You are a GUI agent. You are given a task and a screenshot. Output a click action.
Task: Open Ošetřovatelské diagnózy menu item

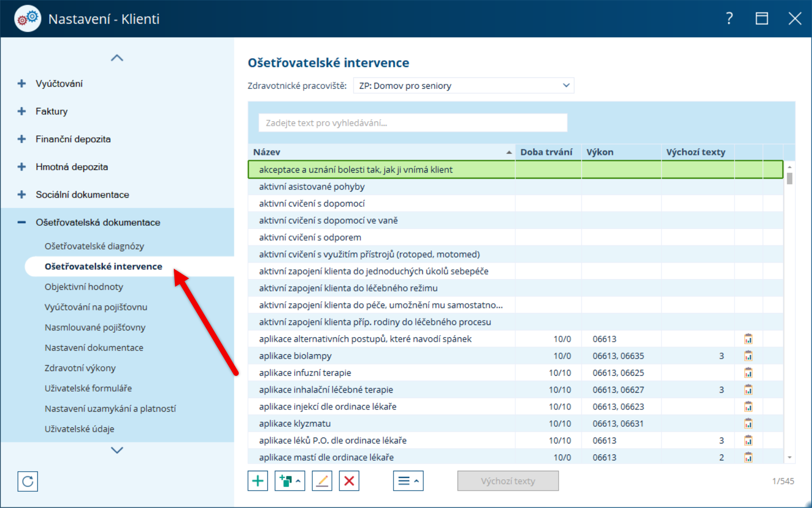(94, 246)
